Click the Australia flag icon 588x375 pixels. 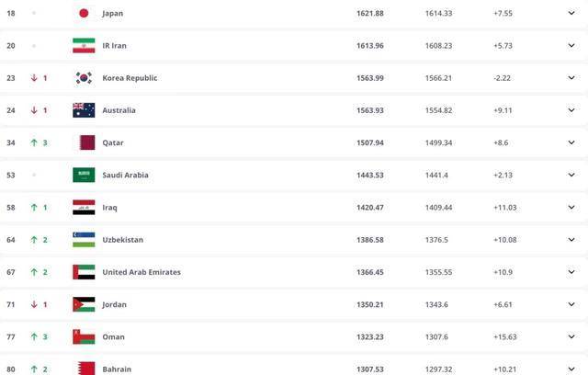coord(84,110)
